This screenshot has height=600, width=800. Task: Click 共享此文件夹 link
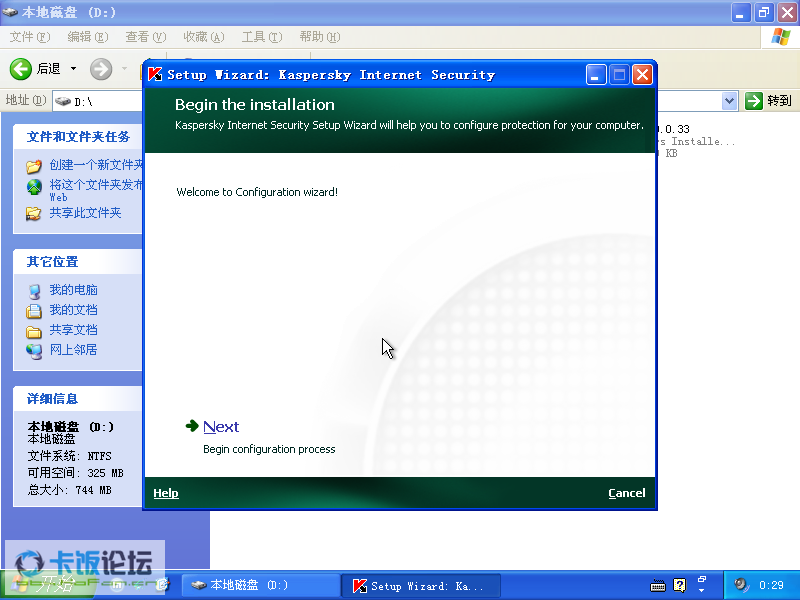click(85, 213)
